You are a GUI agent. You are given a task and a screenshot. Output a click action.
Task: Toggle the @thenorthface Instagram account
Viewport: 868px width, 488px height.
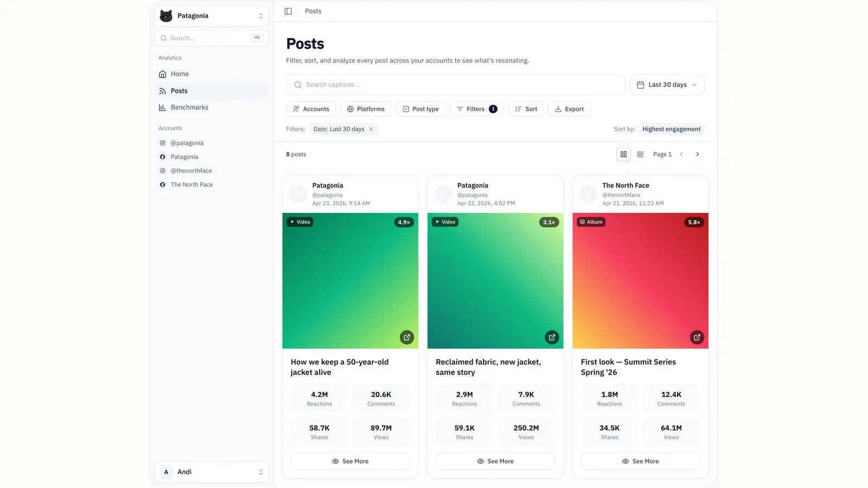coord(191,171)
